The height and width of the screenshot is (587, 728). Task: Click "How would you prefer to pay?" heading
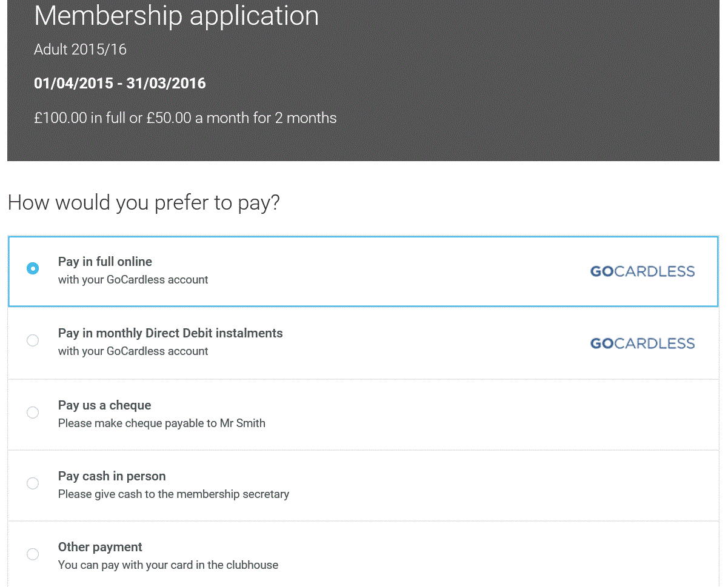(x=144, y=203)
